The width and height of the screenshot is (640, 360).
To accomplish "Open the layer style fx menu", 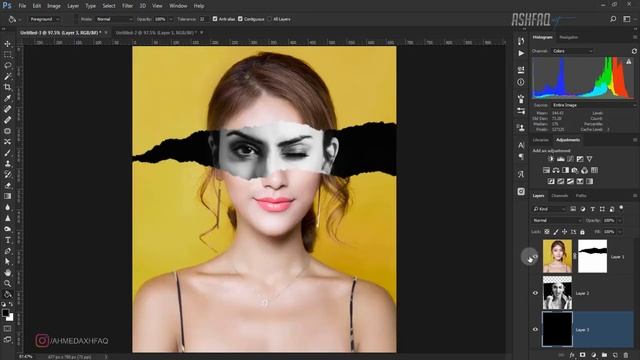I will (572, 356).
